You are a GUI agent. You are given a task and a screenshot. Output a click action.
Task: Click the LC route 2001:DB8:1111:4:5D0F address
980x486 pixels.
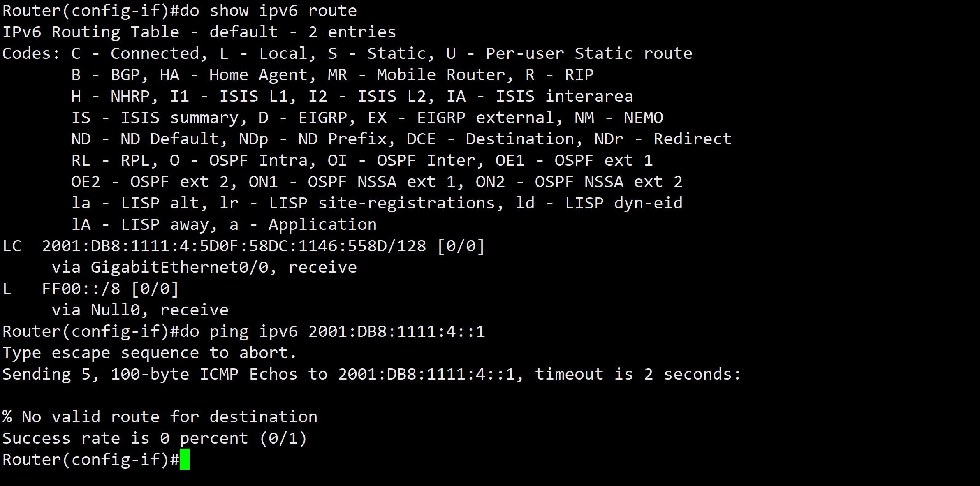(234, 246)
